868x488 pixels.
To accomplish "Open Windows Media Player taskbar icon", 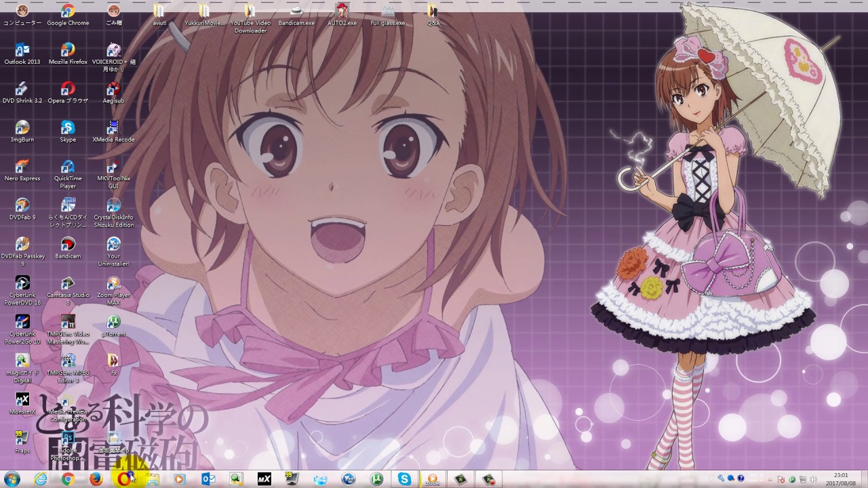I will point(180,479).
